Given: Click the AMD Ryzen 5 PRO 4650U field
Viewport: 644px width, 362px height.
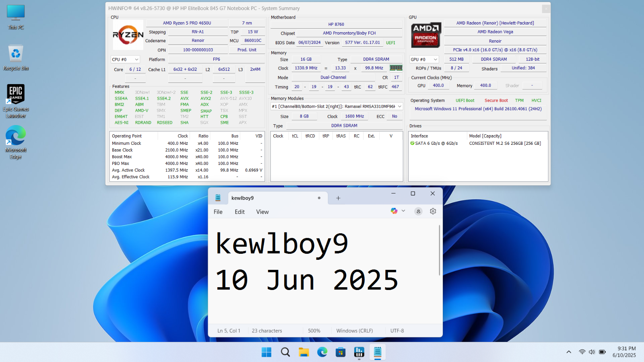Looking at the screenshot, I should [187, 23].
